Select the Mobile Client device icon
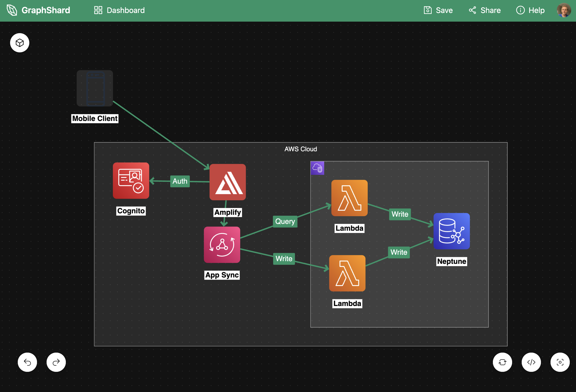 (x=95, y=88)
